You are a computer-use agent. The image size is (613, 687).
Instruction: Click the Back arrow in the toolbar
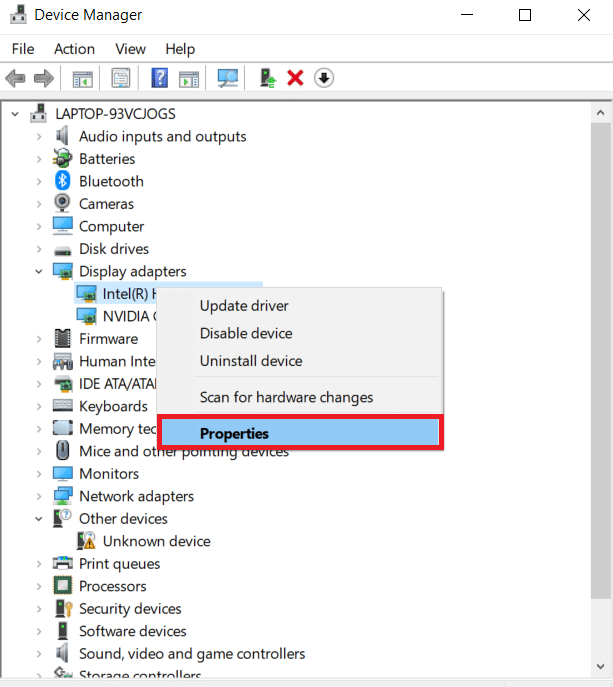tap(15, 78)
